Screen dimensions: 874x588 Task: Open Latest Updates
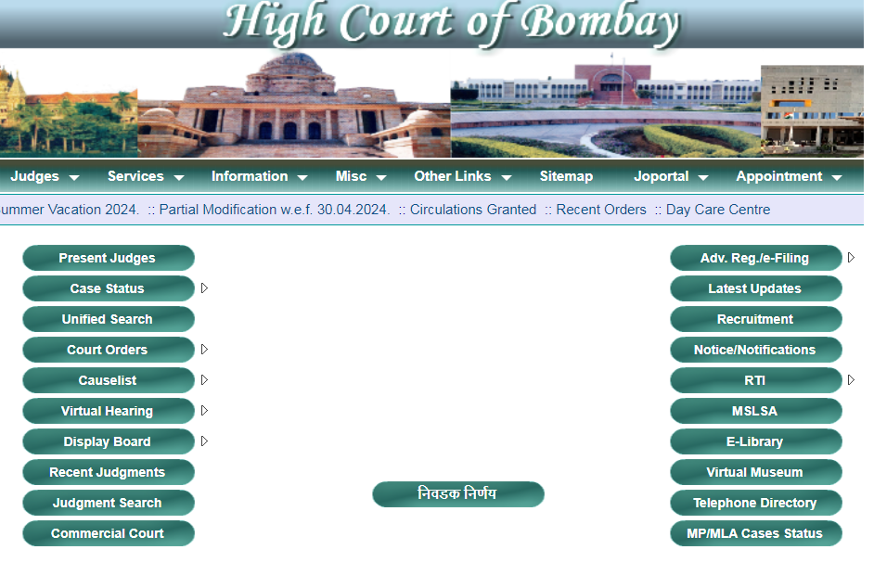[756, 288]
